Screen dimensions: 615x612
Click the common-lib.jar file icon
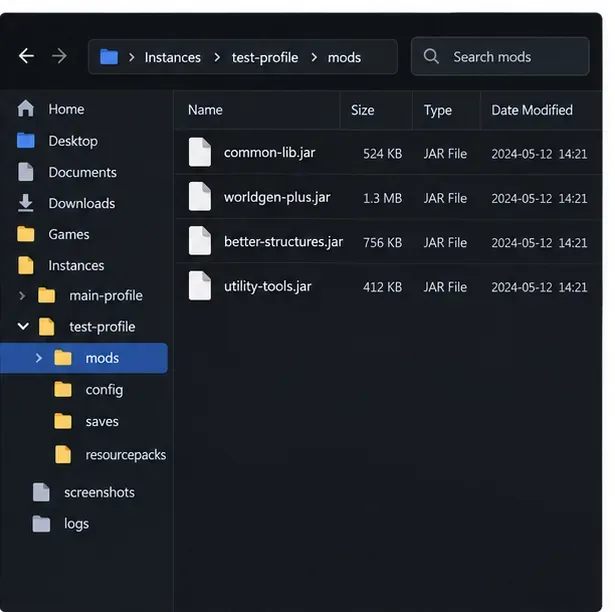click(200, 152)
